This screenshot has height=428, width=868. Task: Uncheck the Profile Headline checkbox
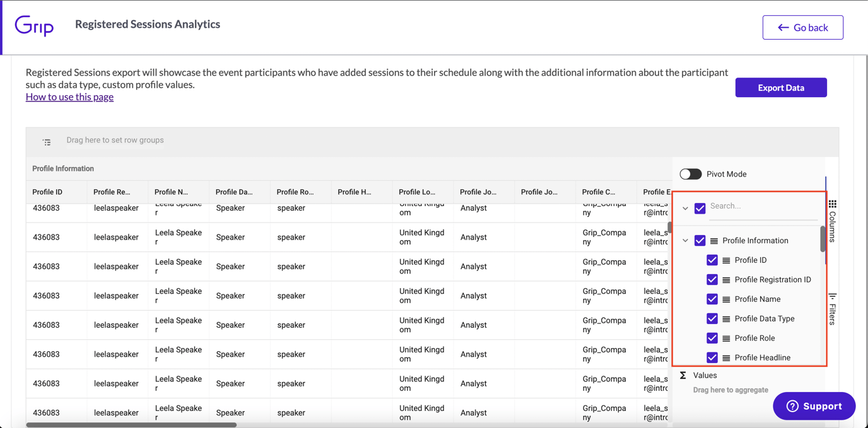(x=712, y=357)
